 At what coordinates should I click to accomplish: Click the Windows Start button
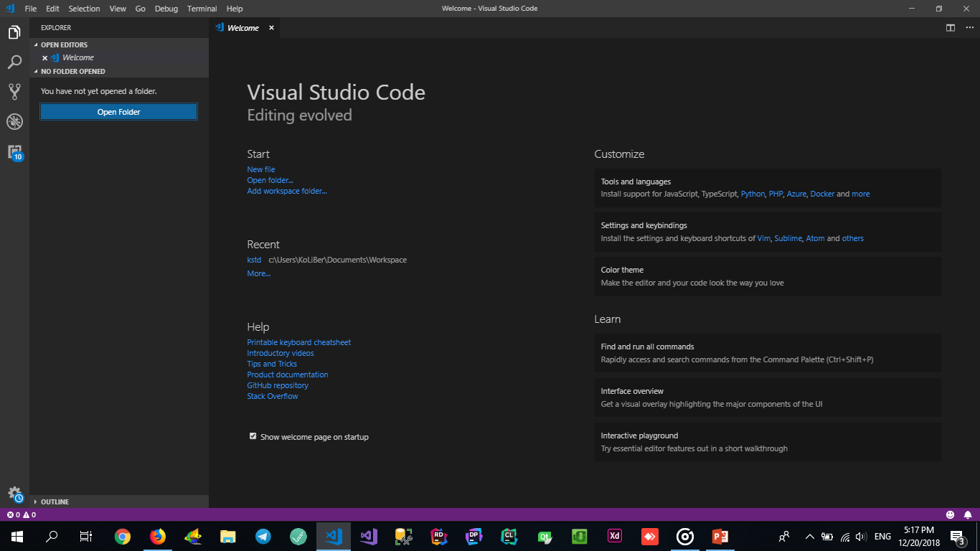coord(17,536)
